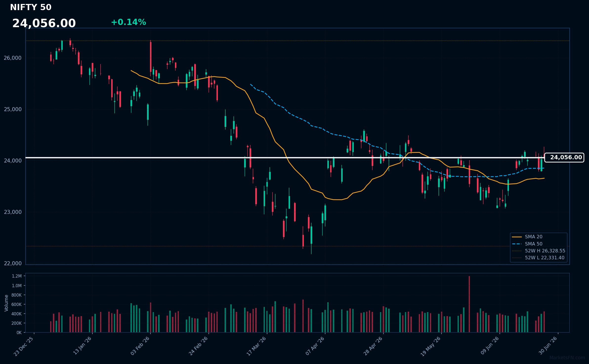Click the Volume axis title
This screenshot has height=364, width=589.
(x=6, y=303)
